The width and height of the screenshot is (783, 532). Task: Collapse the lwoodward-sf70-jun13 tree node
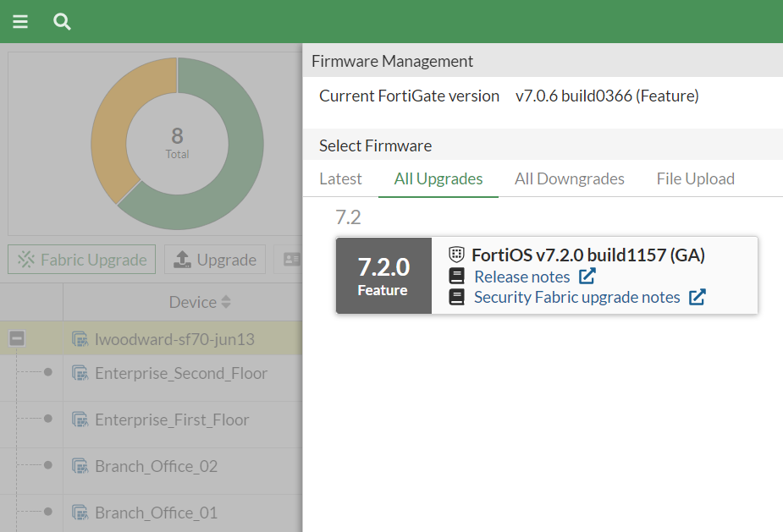[x=17, y=339]
